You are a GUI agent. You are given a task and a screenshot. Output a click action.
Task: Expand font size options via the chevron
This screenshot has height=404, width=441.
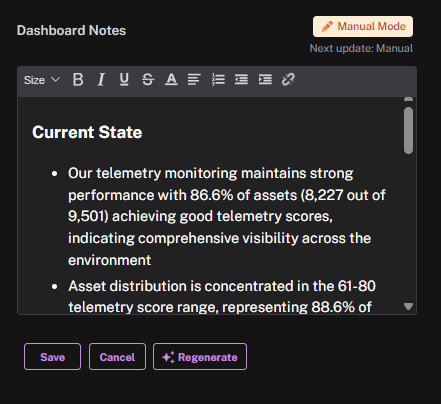(x=55, y=80)
